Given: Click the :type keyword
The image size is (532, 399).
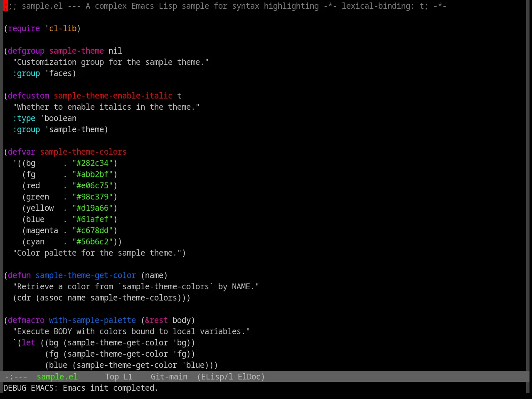Looking at the screenshot, I should [24, 118].
